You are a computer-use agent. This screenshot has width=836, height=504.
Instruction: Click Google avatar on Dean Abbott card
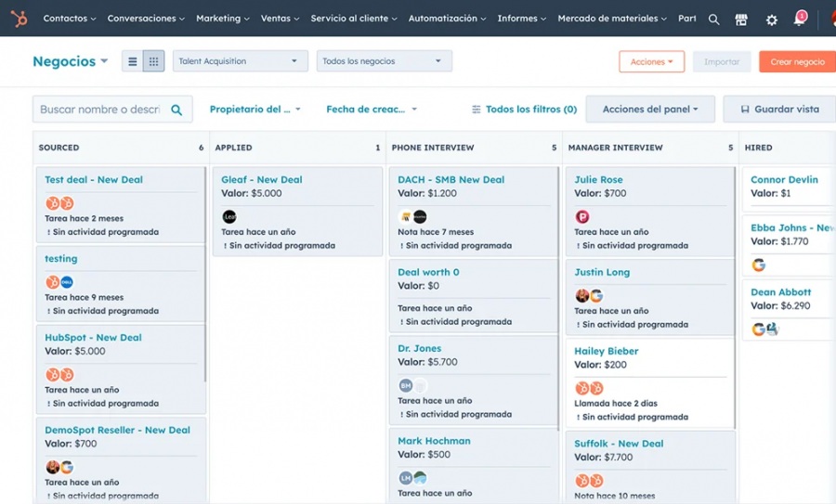pos(759,330)
